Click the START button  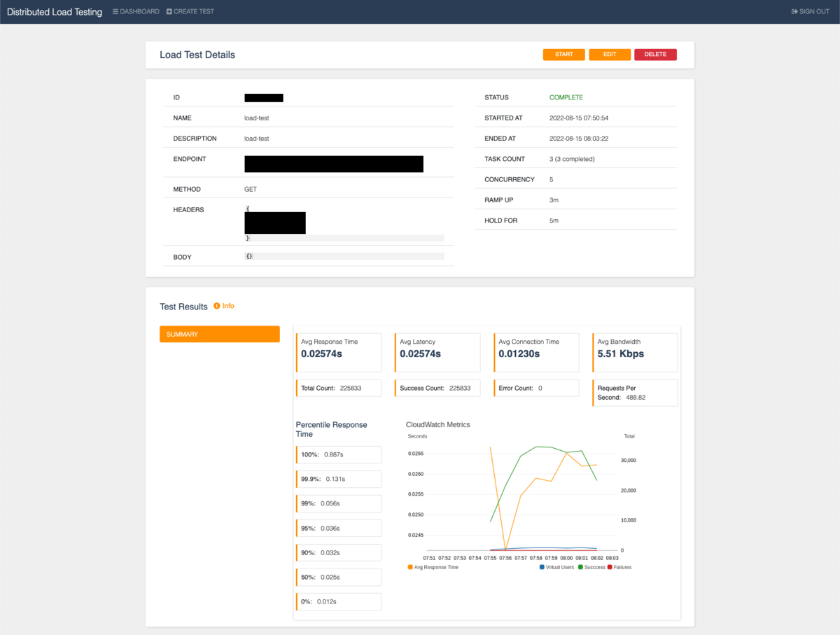coord(563,54)
